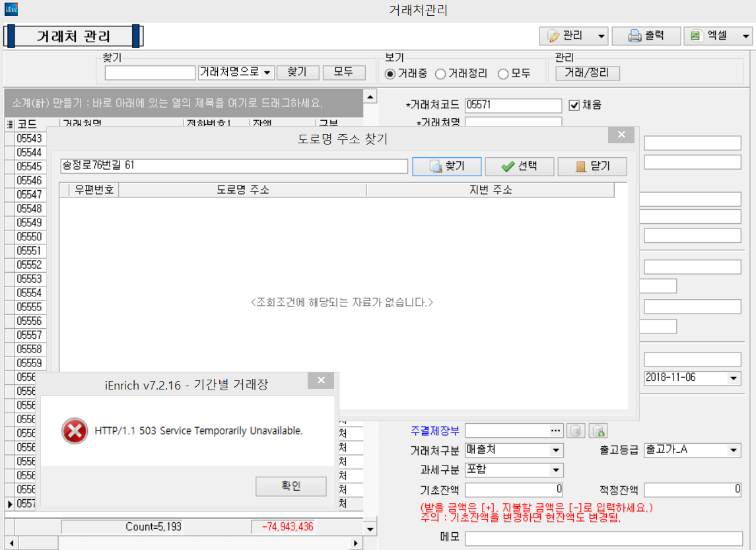Click the road address search text field
The height and width of the screenshot is (550, 756).
[x=233, y=166]
